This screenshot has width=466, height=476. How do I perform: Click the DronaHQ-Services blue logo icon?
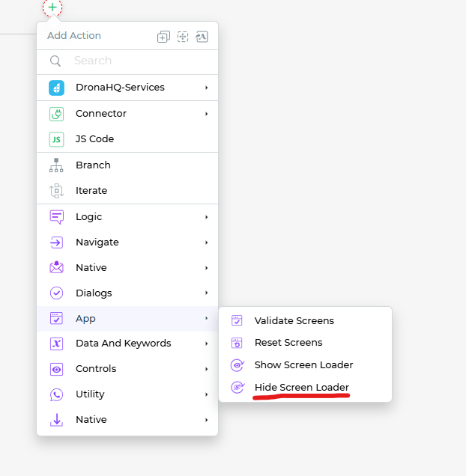[x=56, y=88]
